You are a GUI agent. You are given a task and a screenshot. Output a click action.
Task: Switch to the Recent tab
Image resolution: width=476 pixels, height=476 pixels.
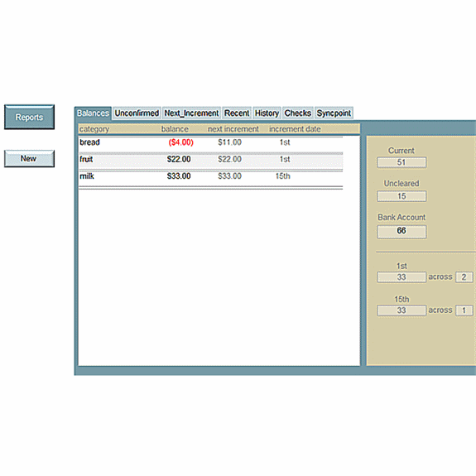point(237,113)
